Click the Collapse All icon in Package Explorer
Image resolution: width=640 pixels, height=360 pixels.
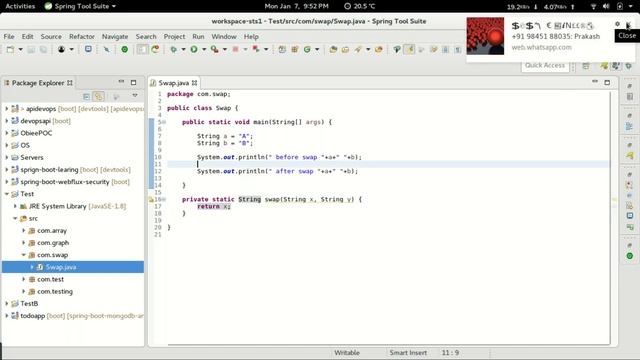[x=86, y=97]
